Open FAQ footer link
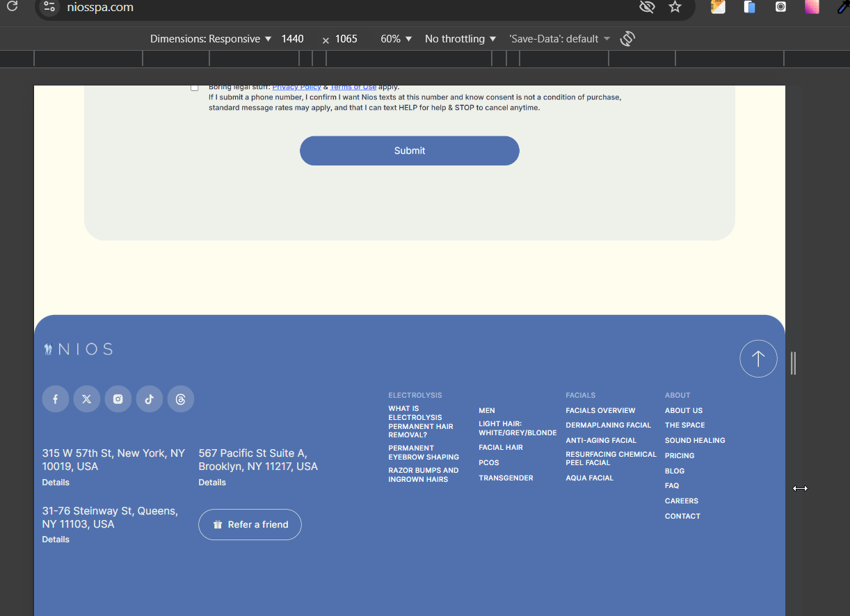 click(x=672, y=486)
